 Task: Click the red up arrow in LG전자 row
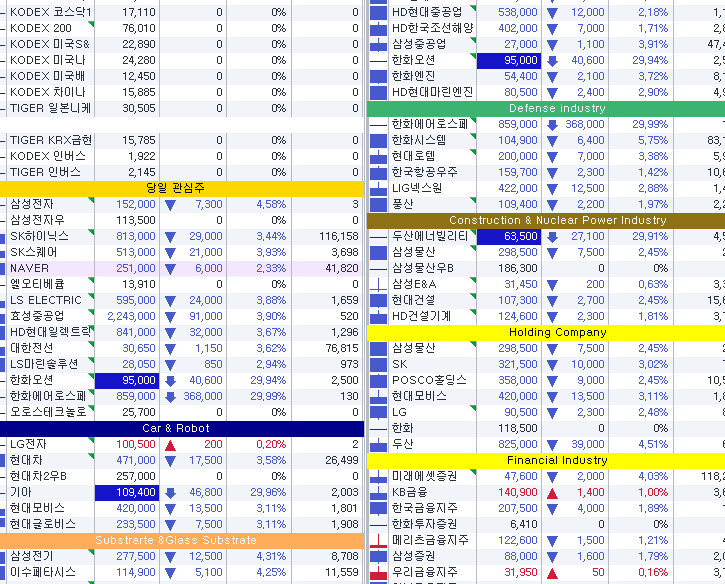[170, 445]
